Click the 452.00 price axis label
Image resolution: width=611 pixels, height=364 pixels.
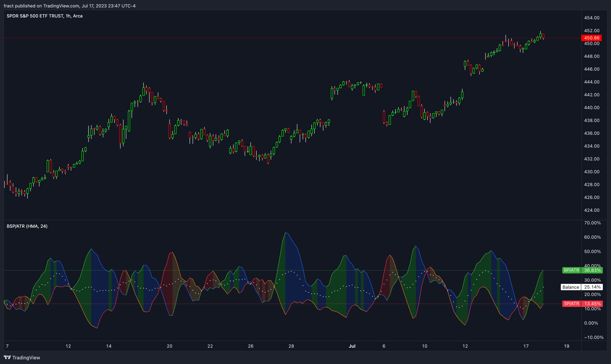[592, 31]
